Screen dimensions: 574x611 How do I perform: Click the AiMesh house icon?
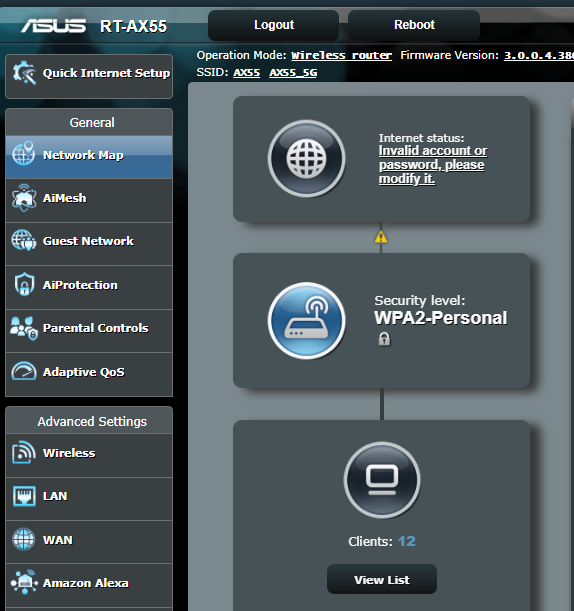coord(24,198)
